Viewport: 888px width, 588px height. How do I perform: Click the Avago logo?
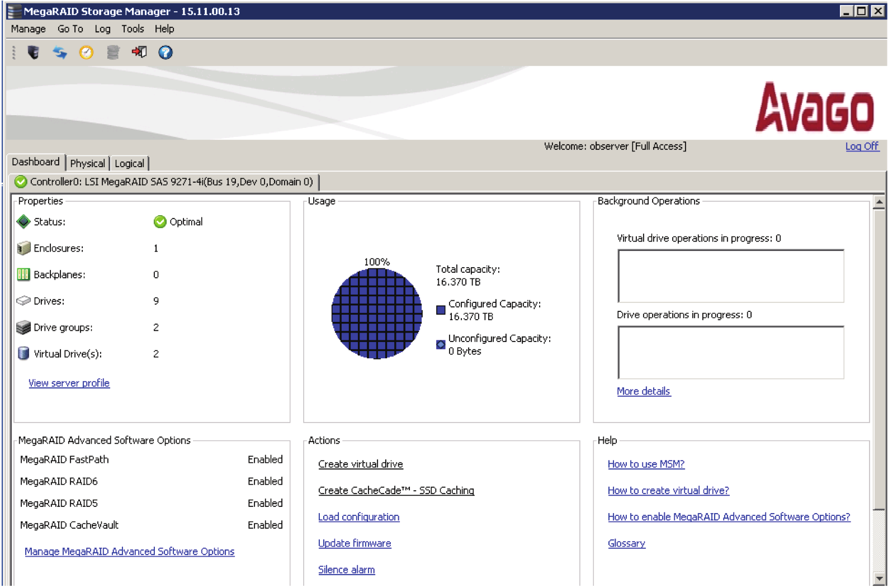(x=815, y=107)
